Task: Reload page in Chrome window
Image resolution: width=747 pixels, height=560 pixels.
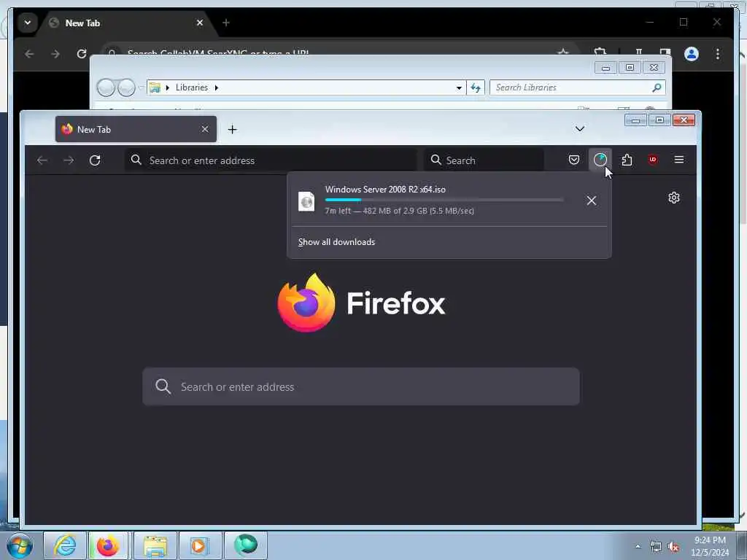Action: [82, 54]
